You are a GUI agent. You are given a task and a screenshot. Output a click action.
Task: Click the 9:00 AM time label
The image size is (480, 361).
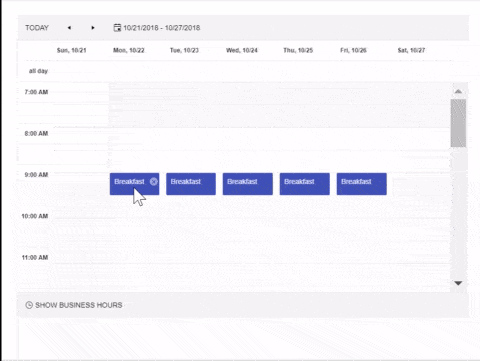pyautogui.click(x=36, y=175)
